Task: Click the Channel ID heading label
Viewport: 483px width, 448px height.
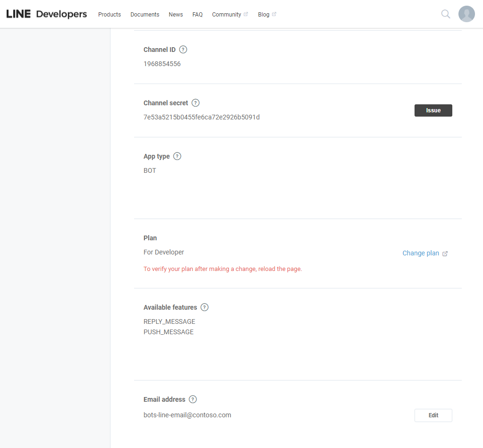Action: pyautogui.click(x=160, y=50)
